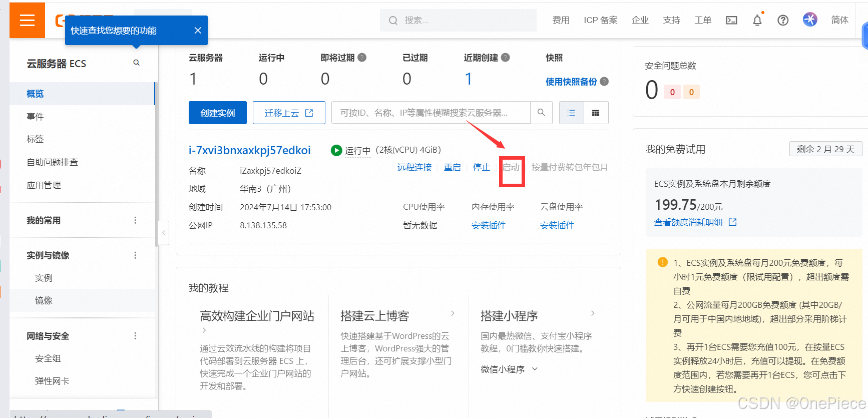
Task: Click help icon beside 近期创建
Action: pyautogui.click(x=506, y=58)
